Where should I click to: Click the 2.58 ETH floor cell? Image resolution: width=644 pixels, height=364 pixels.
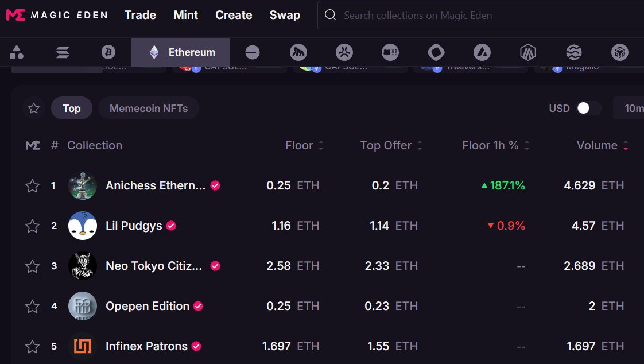(293, 266)
